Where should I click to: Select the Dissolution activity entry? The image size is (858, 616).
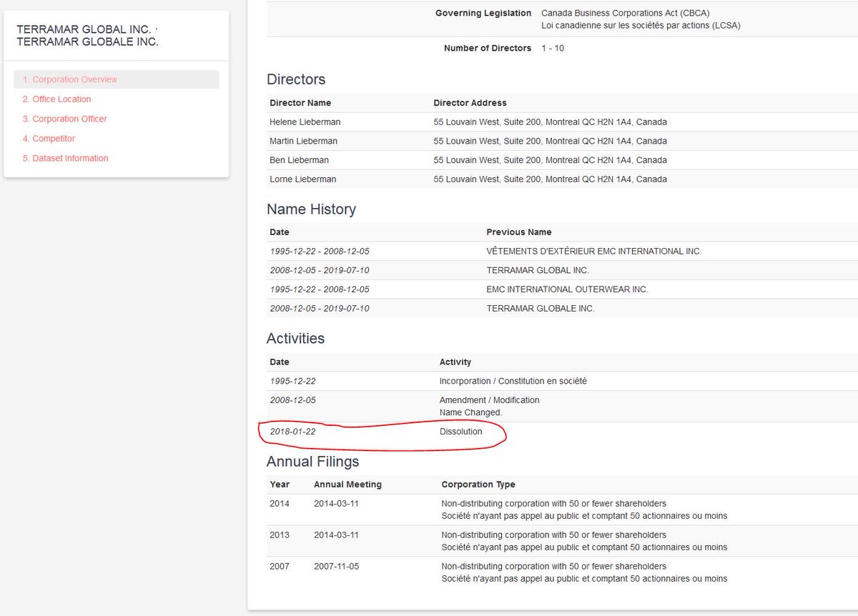tap(460, 432)
